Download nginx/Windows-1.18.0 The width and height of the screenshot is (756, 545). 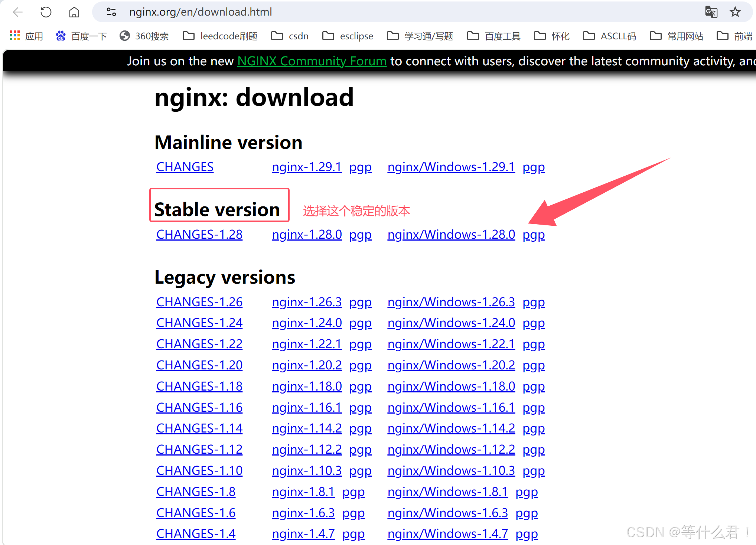[x=451, y=386]
